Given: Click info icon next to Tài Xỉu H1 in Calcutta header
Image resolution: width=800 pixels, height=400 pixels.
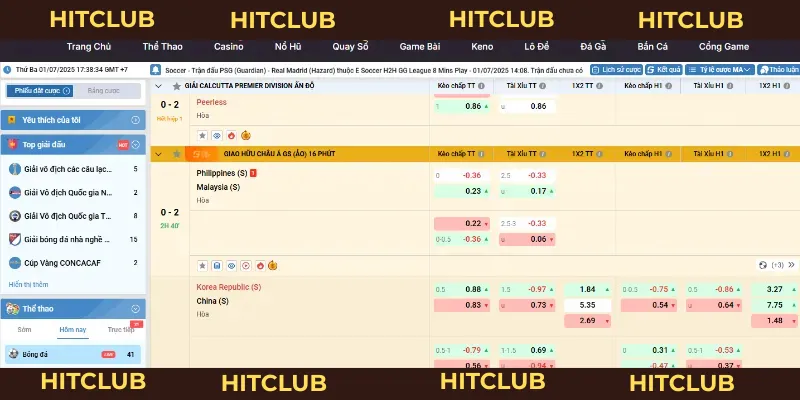Looking at the screenshot, I should 730,86.
